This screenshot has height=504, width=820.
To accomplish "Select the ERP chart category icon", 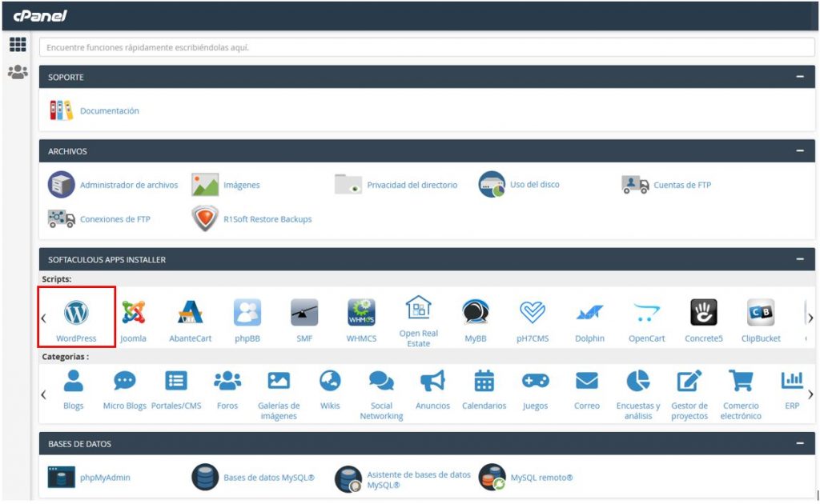I will click(x=792, y=381).
